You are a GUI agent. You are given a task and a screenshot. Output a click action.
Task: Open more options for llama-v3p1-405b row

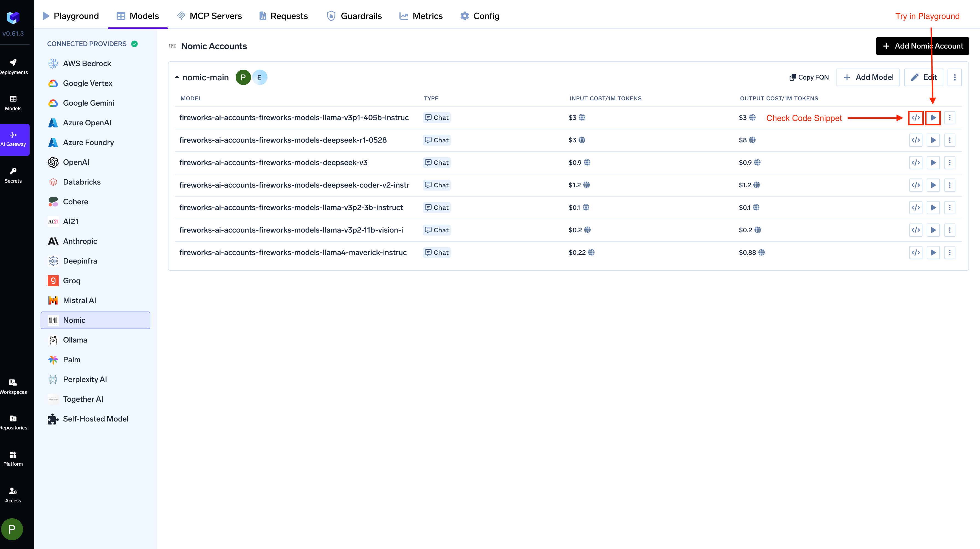pos(949,118)
